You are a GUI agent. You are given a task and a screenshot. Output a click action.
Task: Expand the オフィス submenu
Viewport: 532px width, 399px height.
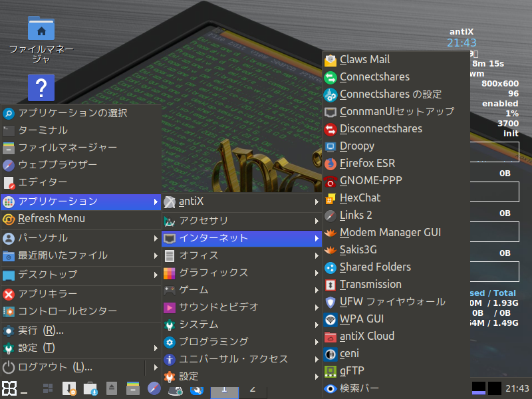(x=241, y=255)
